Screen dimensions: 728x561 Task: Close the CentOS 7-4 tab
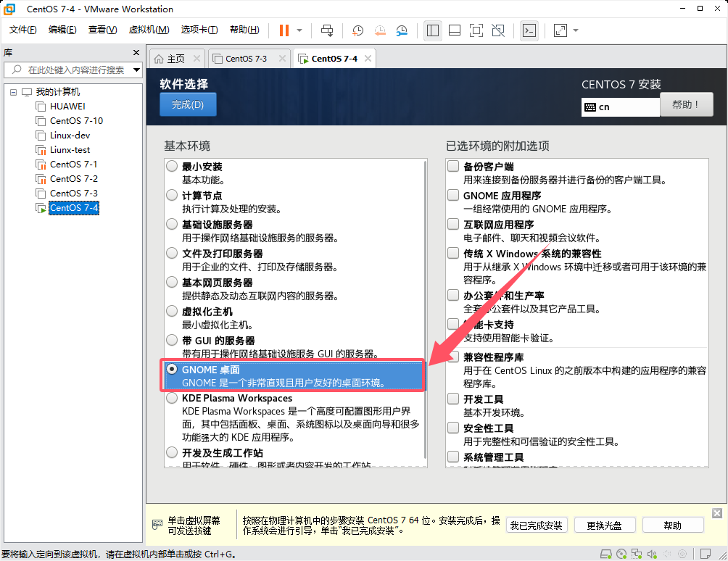(x=368, y=59)
